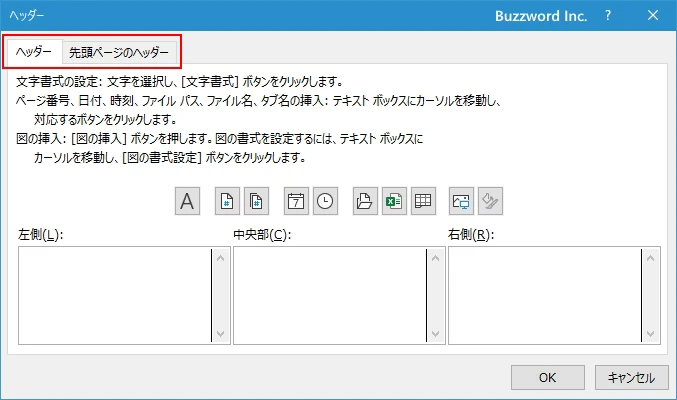This screenshot has width=677, height=400.
Task: Click the 図の挿入 instruction line
Action: point(219,139)
